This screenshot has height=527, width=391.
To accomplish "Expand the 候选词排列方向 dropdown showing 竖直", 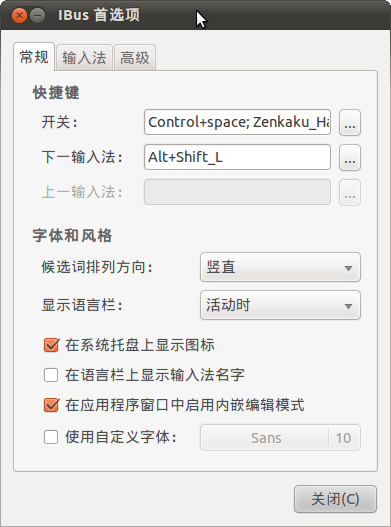I will pyautogui.click(x=280, y=268).
